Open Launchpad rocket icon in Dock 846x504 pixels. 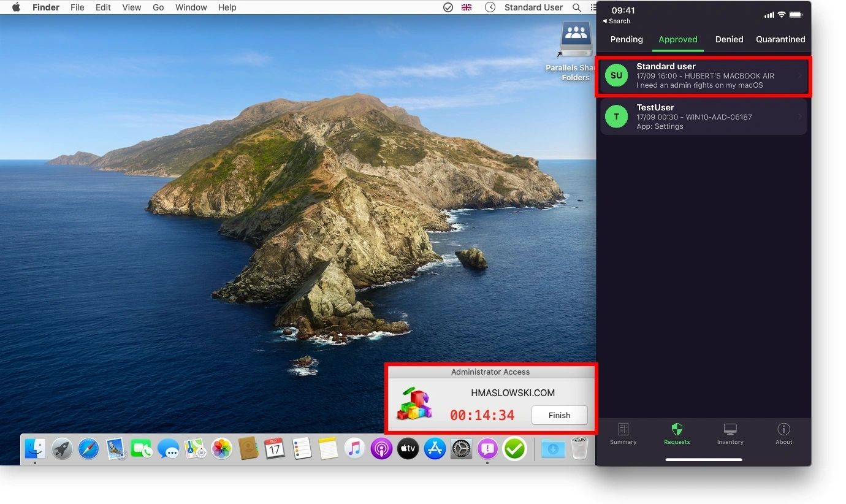tap(62, 449)
